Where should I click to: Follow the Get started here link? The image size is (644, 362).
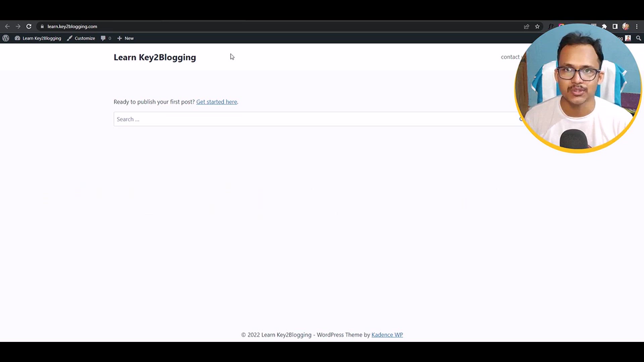click(x=217, y=102)
